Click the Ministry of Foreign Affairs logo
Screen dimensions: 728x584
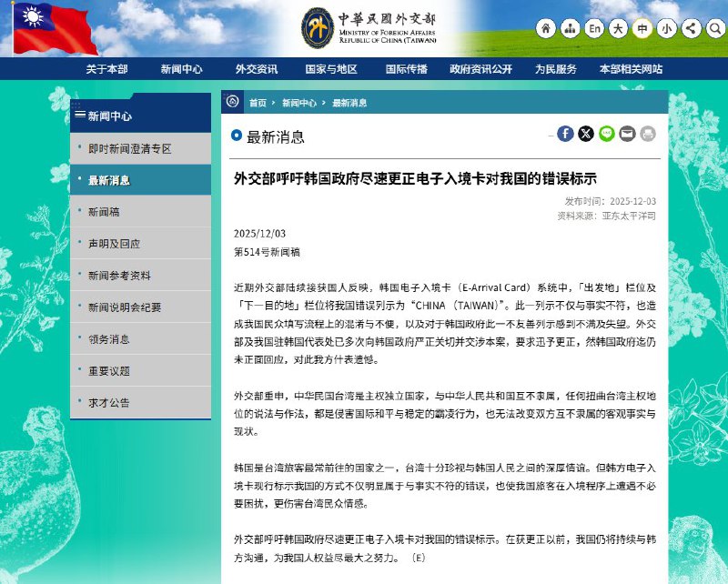pyautogui.click(x=369, y=28)
